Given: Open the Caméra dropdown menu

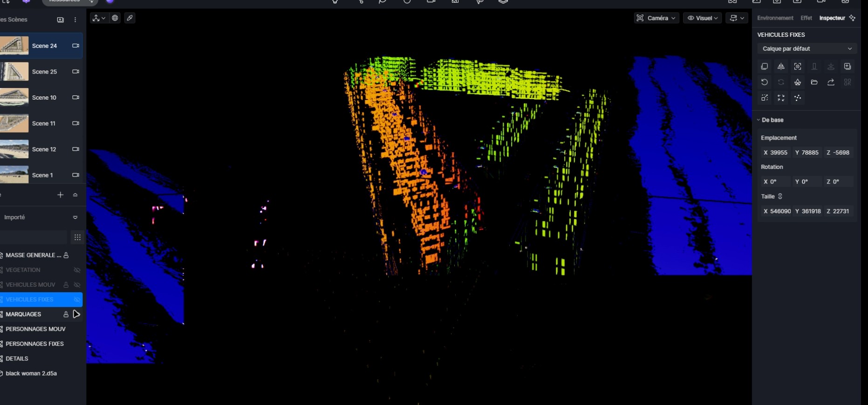Looking at the screenshot, I should point(656,18).
